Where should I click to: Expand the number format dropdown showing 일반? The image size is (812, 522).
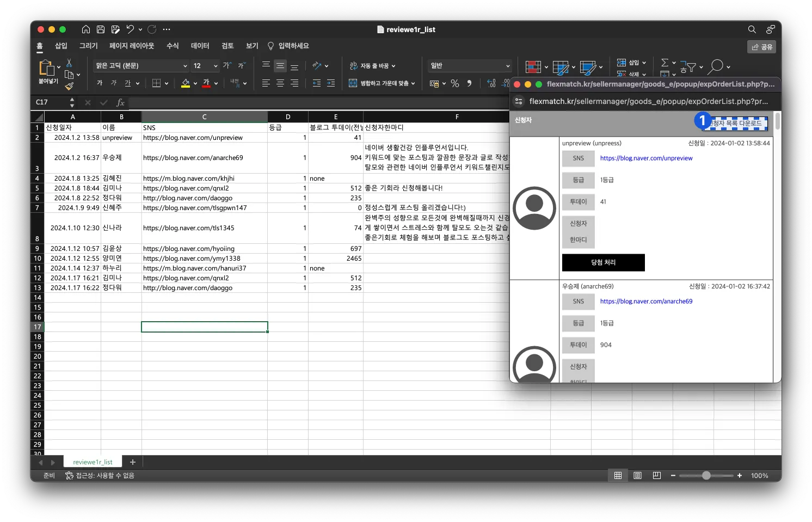pos(508,66)
